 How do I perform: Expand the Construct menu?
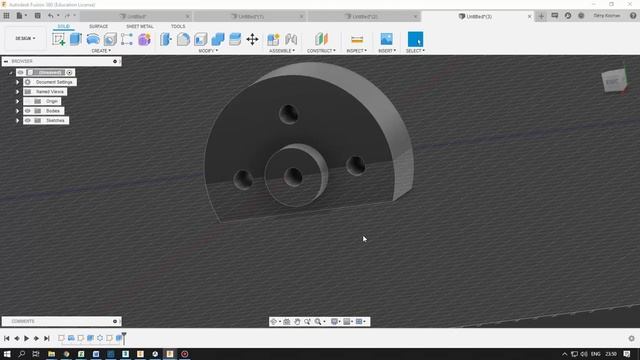click(x=321, y=51)
